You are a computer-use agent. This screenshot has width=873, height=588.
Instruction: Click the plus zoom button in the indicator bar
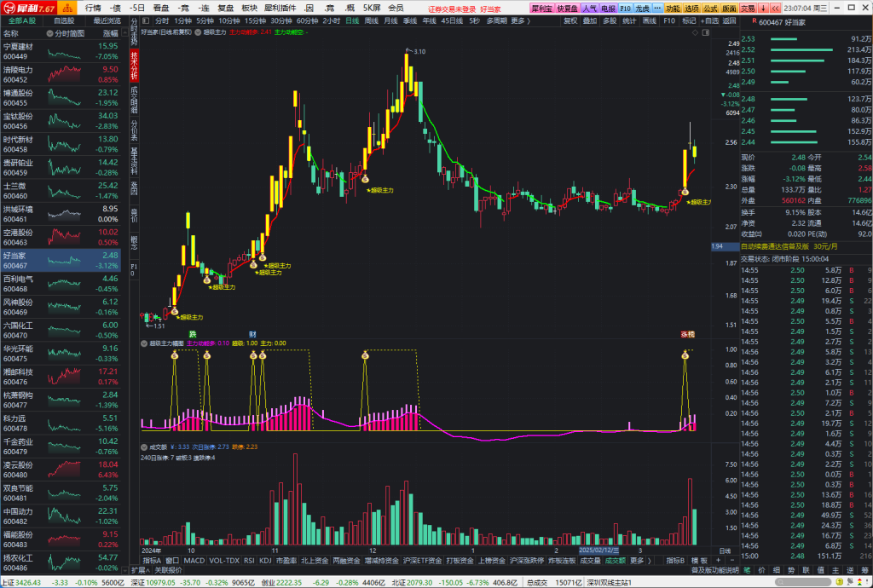coord(718,561)
